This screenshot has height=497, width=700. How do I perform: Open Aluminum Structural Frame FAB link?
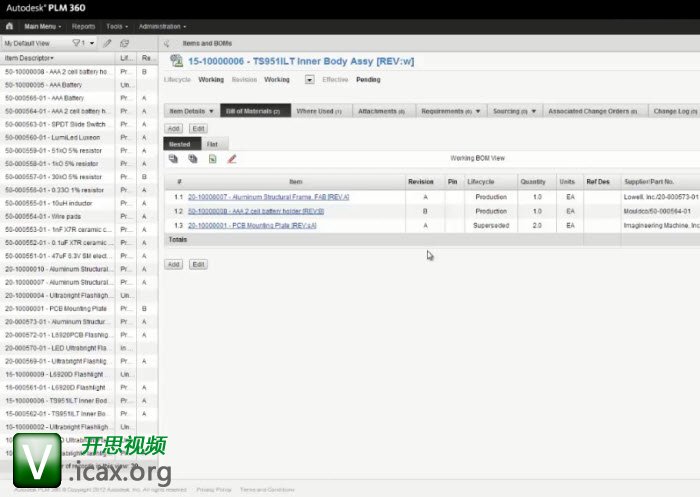coord(268,197)
